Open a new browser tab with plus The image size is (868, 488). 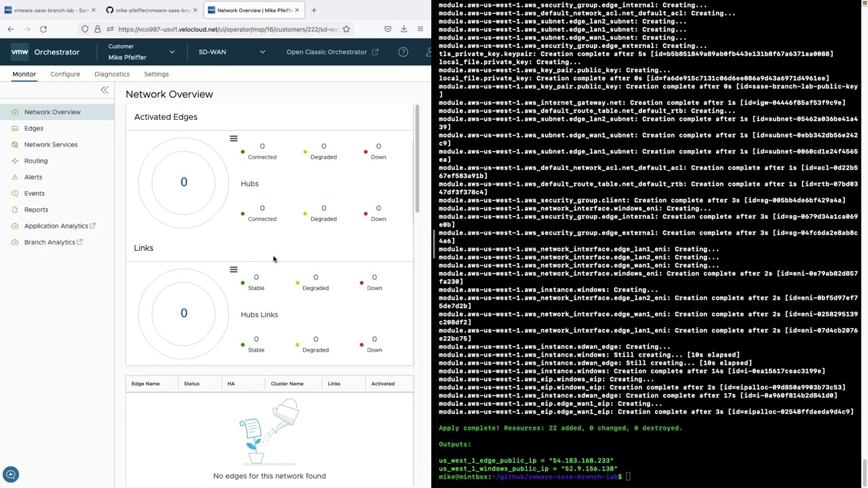tap(314, 10)
